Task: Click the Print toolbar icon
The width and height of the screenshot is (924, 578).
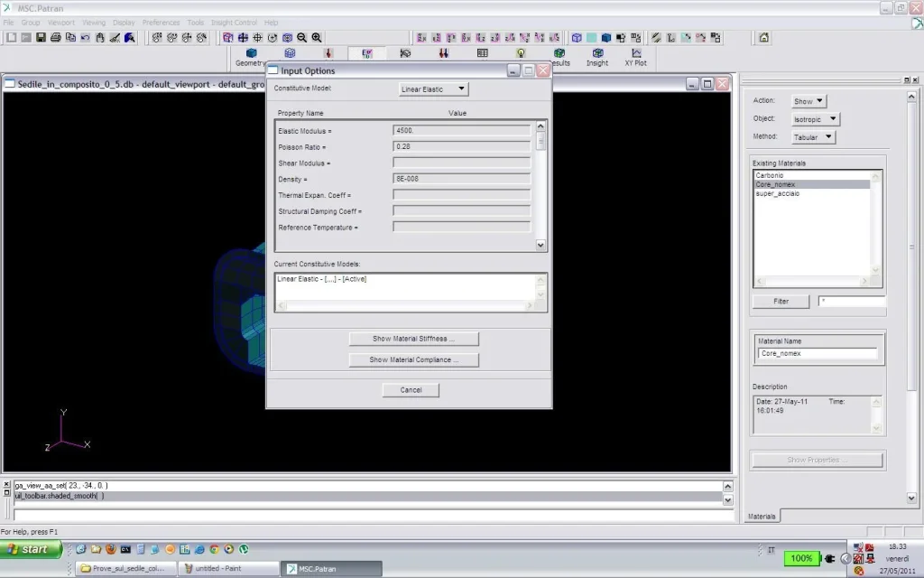Action: click(55, 38)
